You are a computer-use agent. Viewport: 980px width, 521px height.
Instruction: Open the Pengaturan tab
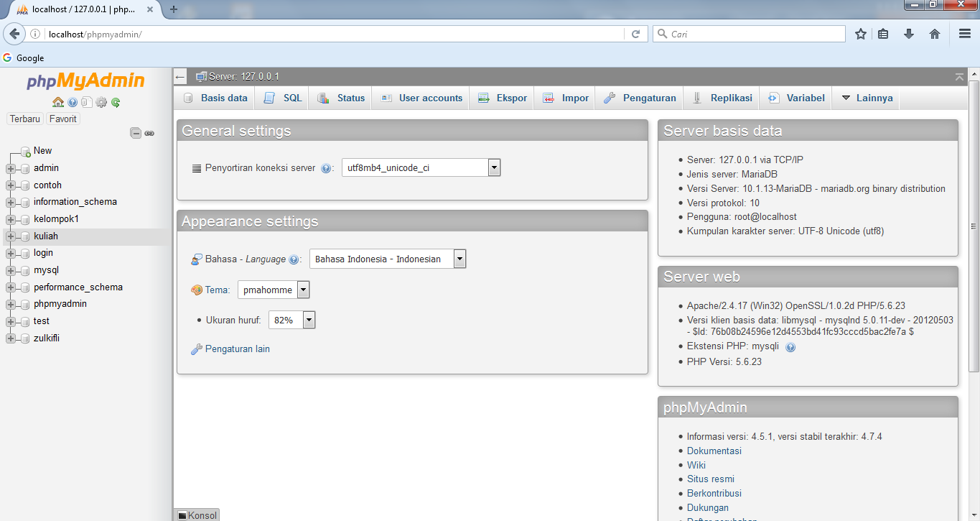640,98
